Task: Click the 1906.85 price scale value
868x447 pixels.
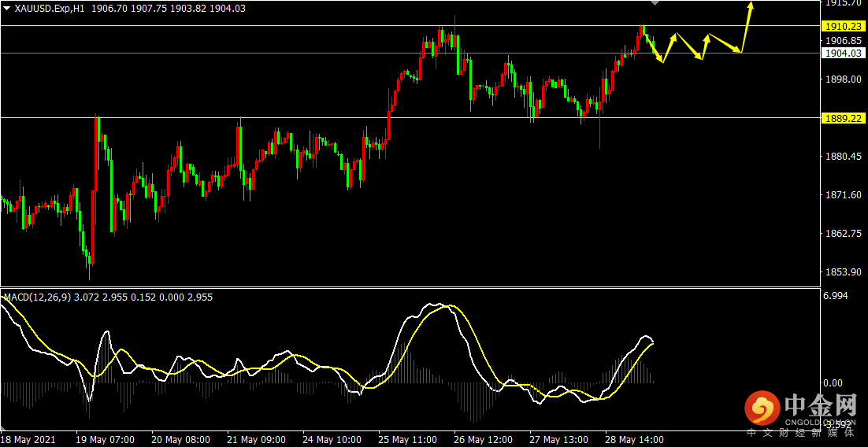Action: [x=843, y=40]
